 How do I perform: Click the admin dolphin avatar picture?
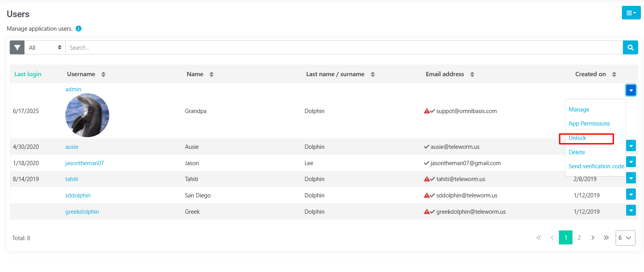87,115
